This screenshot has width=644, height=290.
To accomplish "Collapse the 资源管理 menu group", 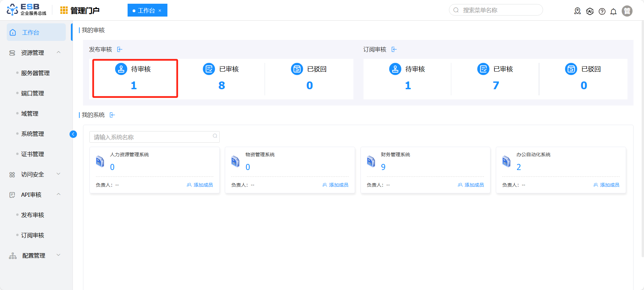I will click(59, 52).
